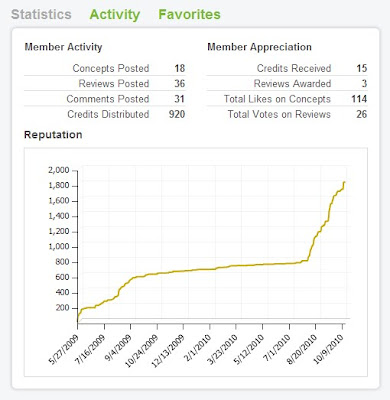
Task: Click the 2,000 y-axis label
Action: coord(59,170)
